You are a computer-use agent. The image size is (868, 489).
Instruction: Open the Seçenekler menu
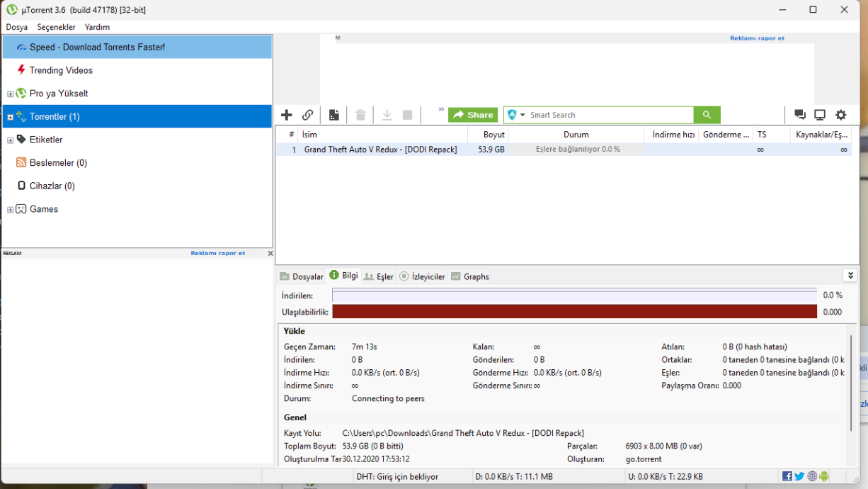point(56,27)
